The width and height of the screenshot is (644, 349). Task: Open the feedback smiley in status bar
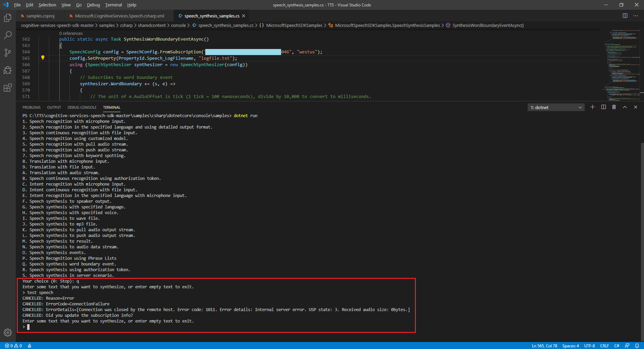point(627,346)
